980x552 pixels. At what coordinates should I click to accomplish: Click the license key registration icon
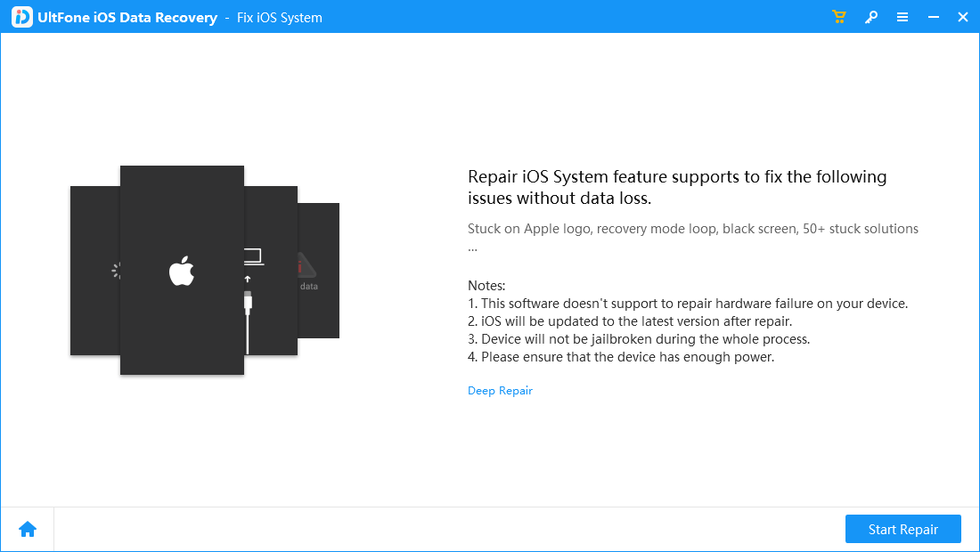[871, 16]
